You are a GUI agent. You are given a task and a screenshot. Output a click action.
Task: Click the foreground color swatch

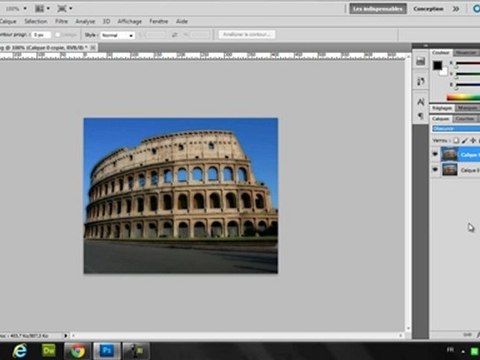tap(437, 65)
